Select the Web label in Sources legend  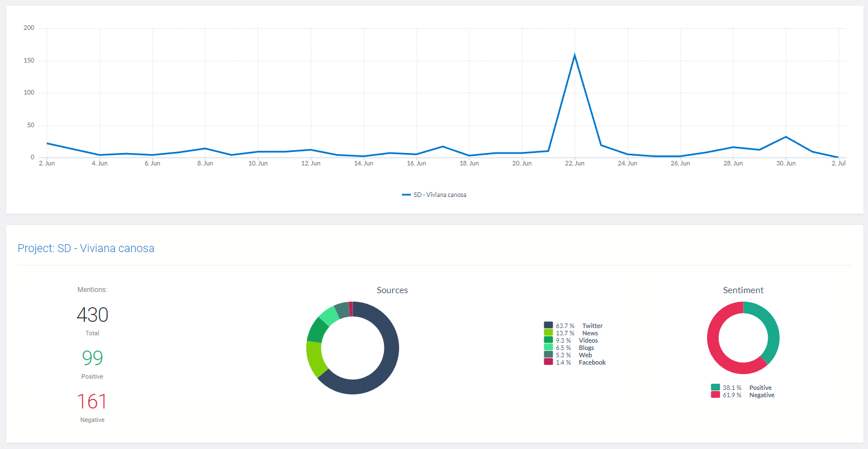[585, 355]
